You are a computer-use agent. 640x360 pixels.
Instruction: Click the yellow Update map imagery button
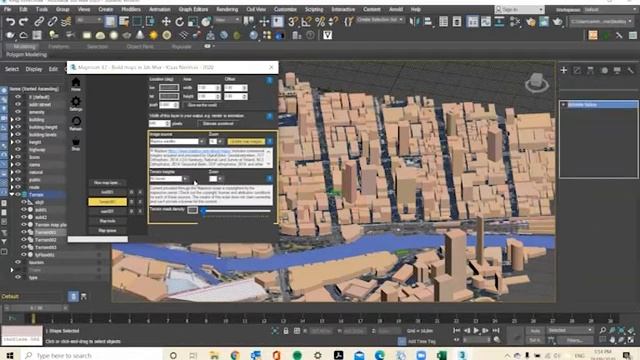point(246,141)
